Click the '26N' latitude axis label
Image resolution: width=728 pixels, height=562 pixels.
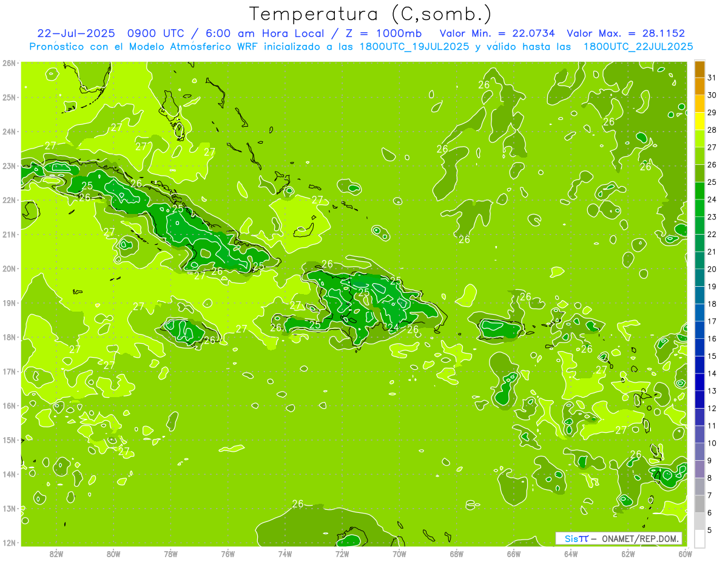click(8, 63)
